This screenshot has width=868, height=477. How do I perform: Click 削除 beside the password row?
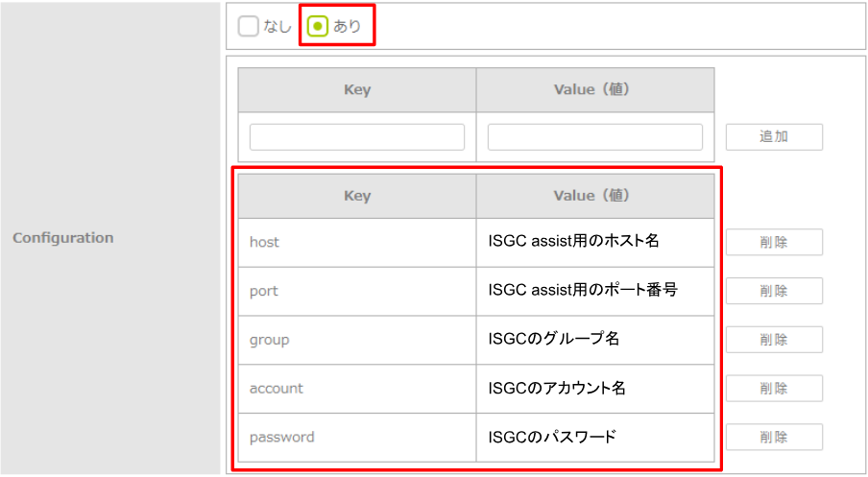point(774,437)
